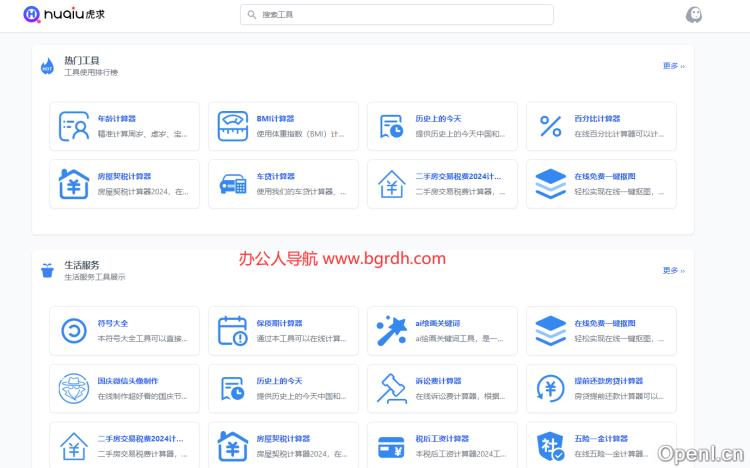Click the shield icon of 五险一金计算器
Viewport: 750px width, 468px height.
point(551,446)
